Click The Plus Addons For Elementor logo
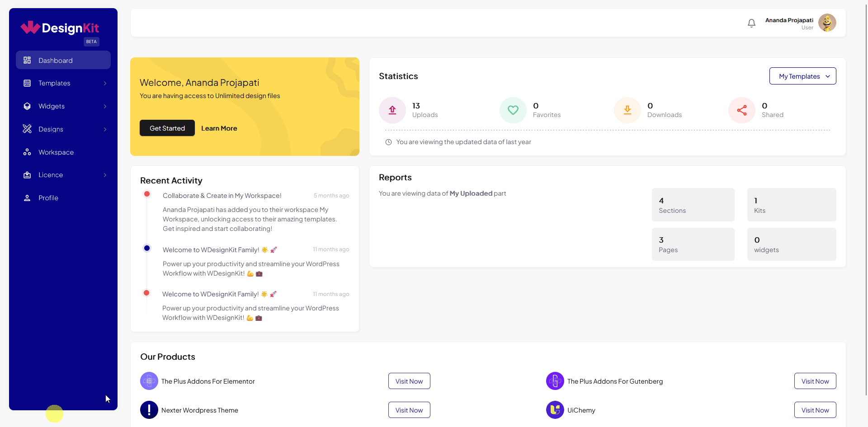The image size is (868, 427). (149, 381)
